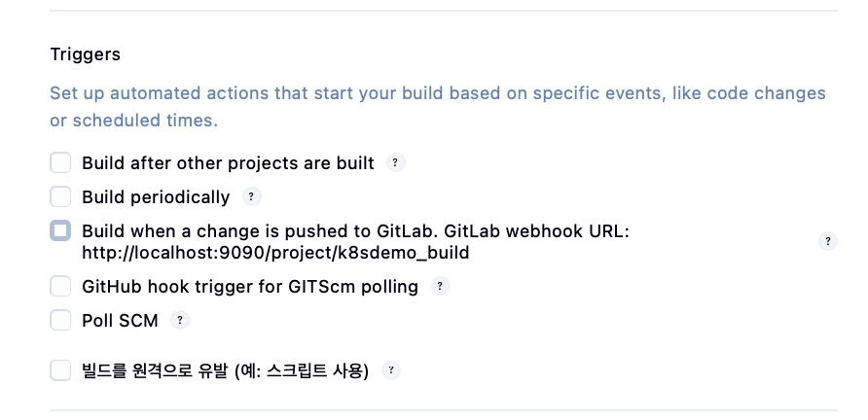This screenshot has height=420, width=868.
Task: Click the Triggers section heading
Action: (86, 54)
